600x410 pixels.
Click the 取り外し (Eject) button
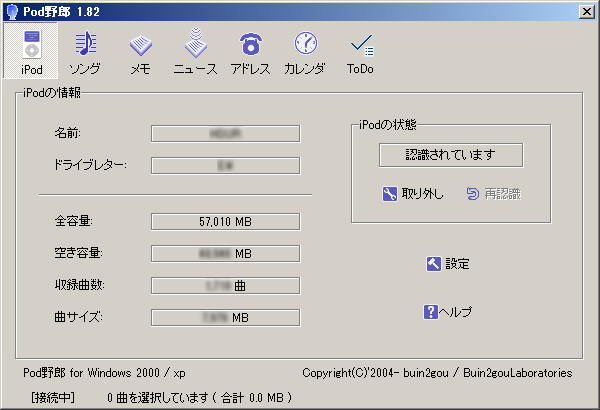(x=413, y=194)
